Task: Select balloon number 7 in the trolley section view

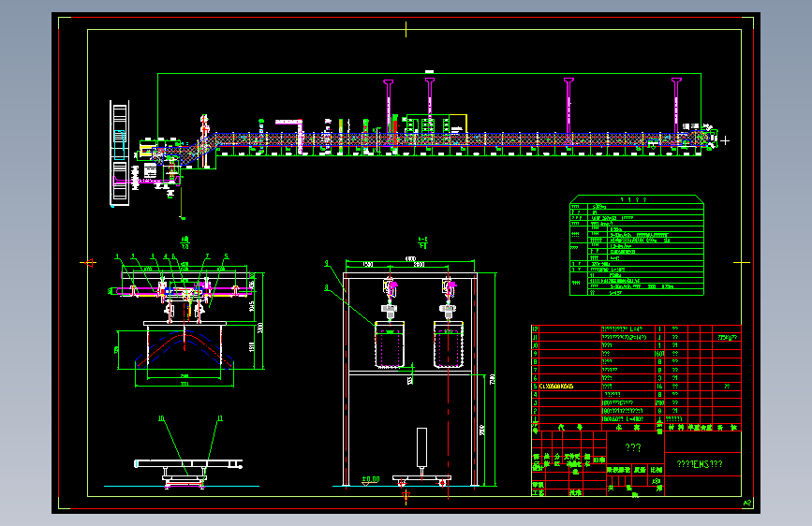Action: (x=208, y=256)
